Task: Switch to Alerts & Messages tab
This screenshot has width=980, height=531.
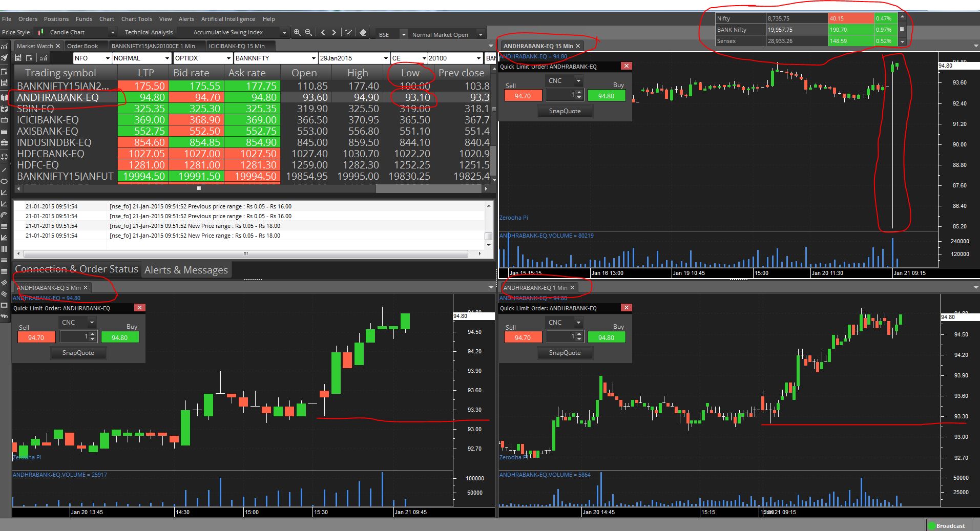Action: coord(186,270)
